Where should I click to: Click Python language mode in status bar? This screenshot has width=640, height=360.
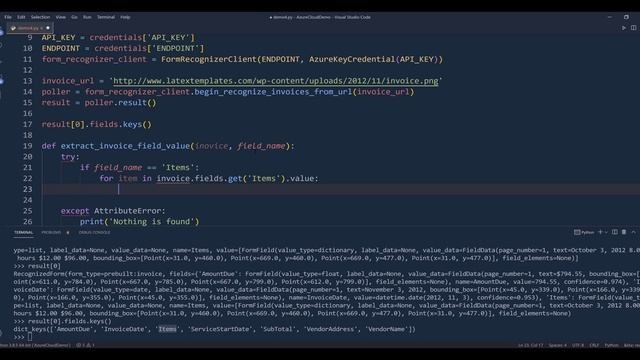pos(611,345)
